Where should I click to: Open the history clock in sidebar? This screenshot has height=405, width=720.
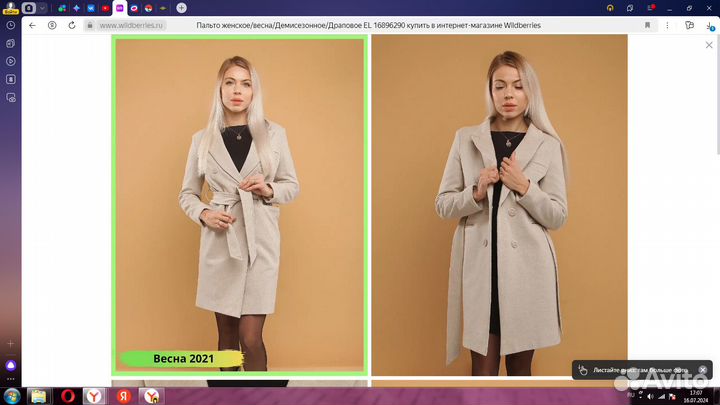[11, 25]
